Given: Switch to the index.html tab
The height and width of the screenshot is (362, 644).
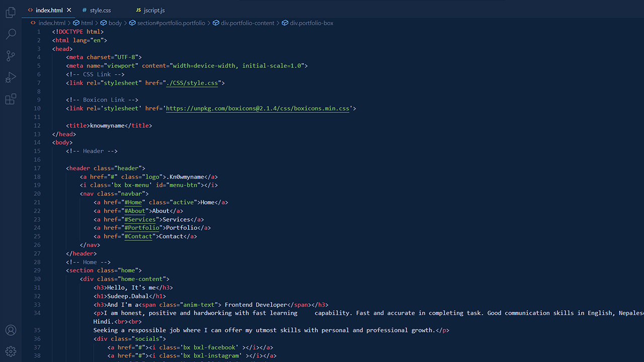Looking at the screenshot, I should pos(49,10).
